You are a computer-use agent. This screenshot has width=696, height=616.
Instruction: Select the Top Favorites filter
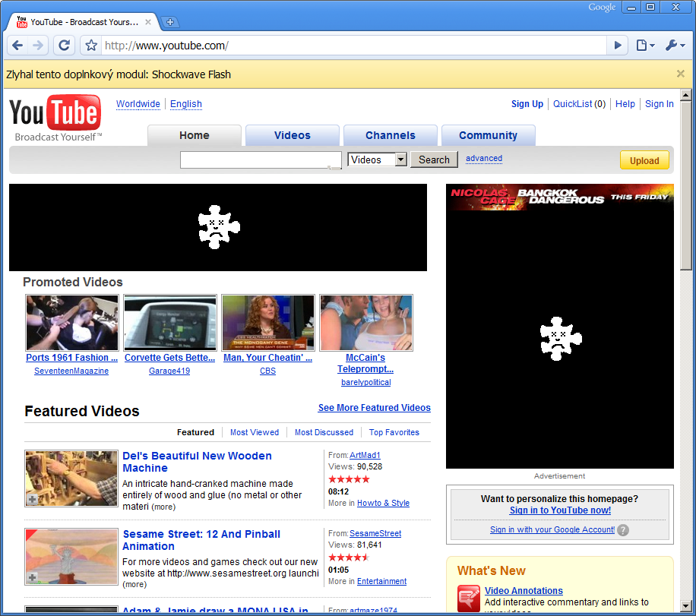(394, 432)
